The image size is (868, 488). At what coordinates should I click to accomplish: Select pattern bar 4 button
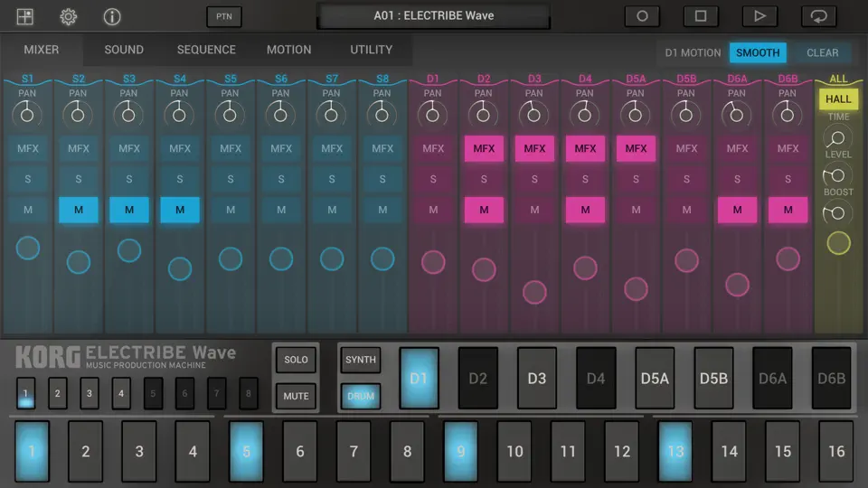[121, 393]
